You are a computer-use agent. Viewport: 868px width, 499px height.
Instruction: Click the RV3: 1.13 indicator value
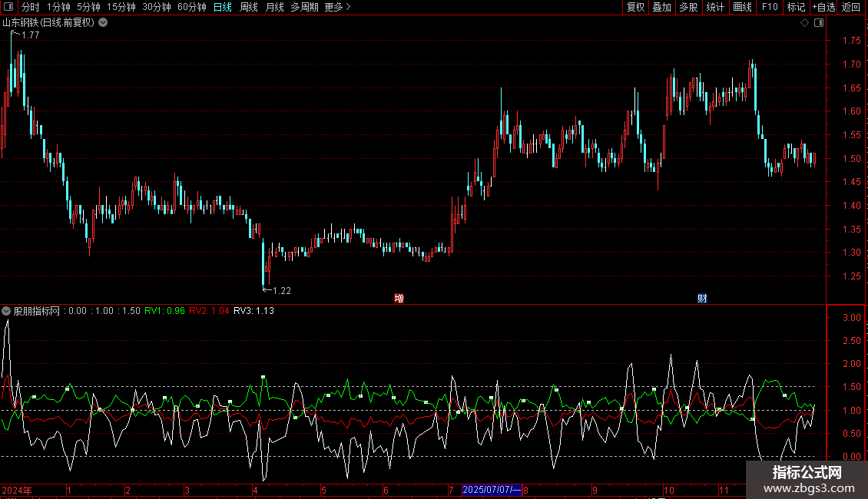pyautogui.click(x=253, y=311)
